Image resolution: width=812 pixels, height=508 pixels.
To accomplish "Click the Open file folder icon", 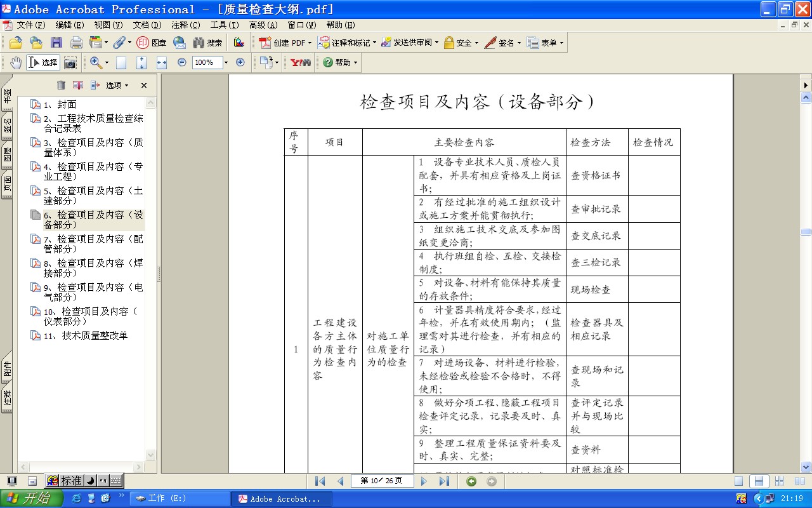I will [x=16, y=43].
